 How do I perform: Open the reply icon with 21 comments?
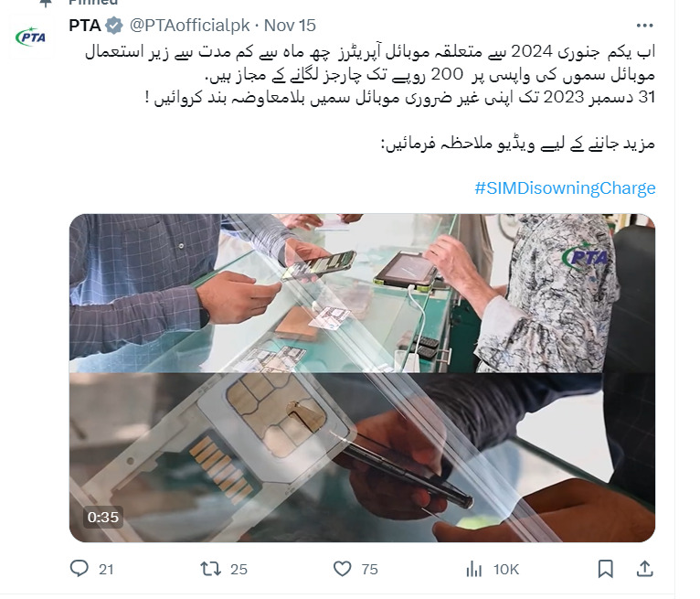click(80, 569)
